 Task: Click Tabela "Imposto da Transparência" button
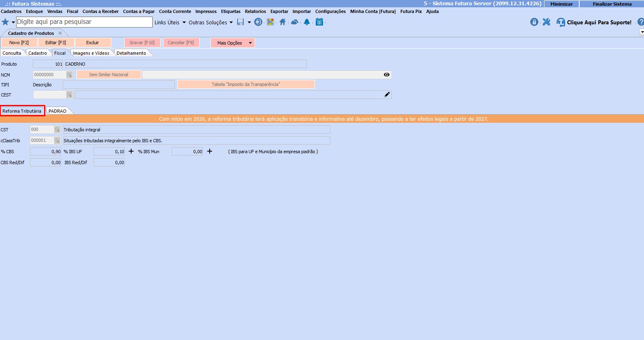coord(246,84)
